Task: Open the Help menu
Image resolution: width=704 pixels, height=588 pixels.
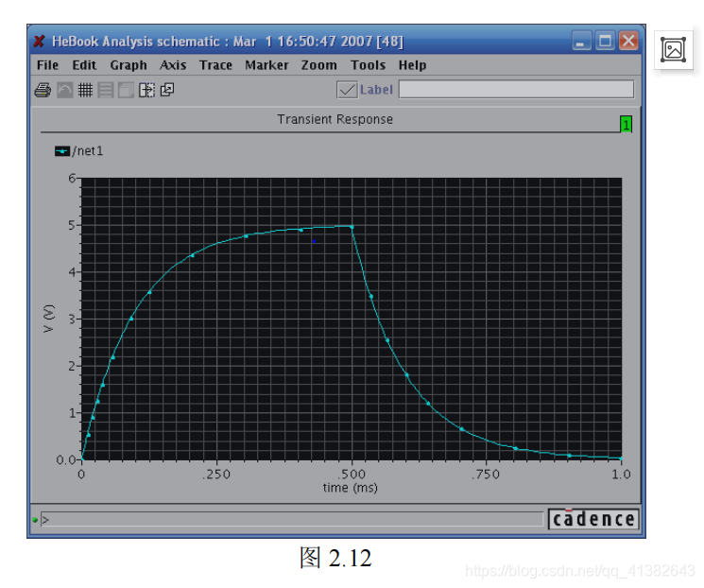Action: click(412, 65)
